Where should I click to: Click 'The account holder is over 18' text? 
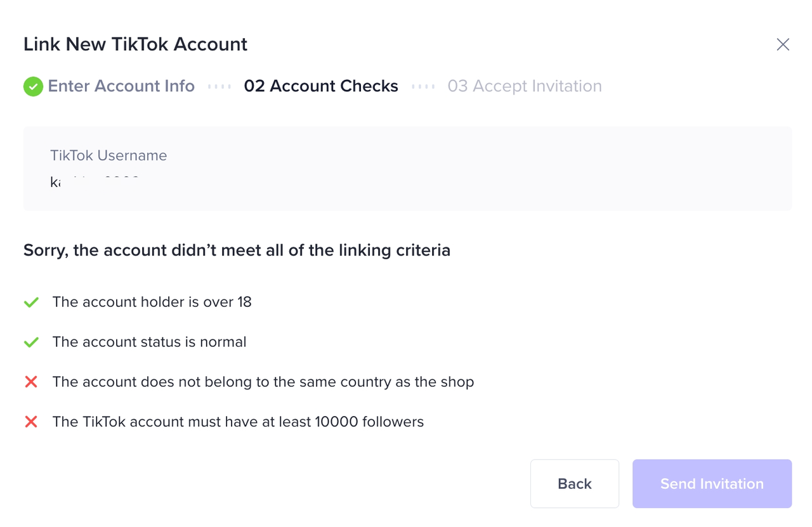click(x=152, y=303)
